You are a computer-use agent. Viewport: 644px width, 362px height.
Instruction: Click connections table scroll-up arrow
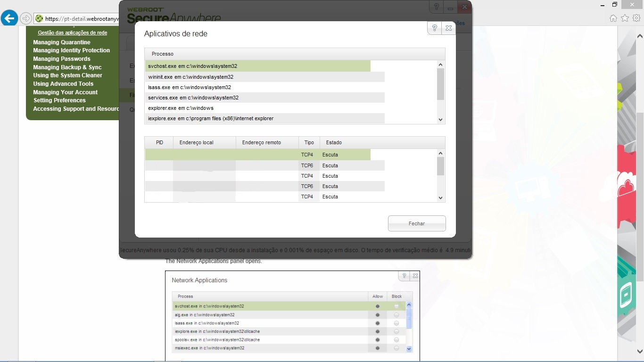[x=441, y=153]
